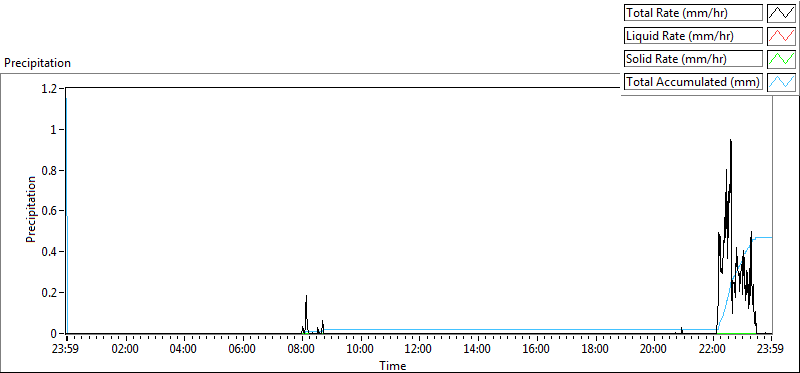This screenshot has height=373, width=800.
Task: Click the starting 23:59 x-axis time value
Action: (x=66, y=350)
